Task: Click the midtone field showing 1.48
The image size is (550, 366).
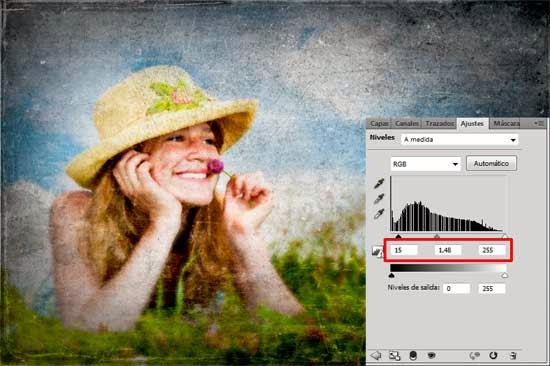Action: pyautogui.click(x=448, y=250)
